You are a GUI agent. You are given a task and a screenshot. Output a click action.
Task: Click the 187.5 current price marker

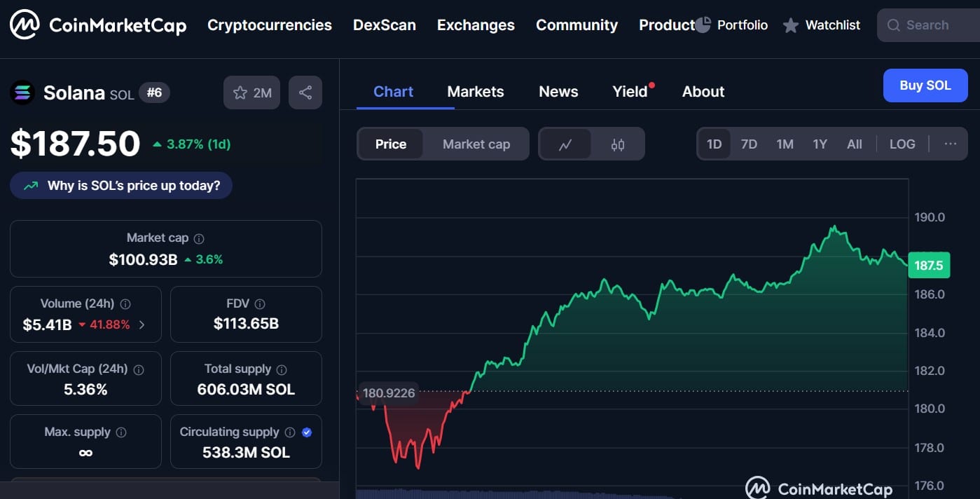[x=929, y=265]
